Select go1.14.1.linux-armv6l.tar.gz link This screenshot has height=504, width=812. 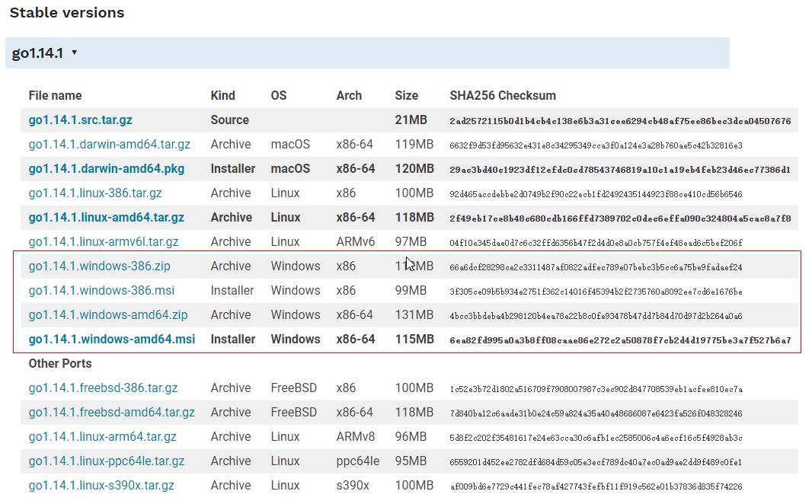pos(104,241)
